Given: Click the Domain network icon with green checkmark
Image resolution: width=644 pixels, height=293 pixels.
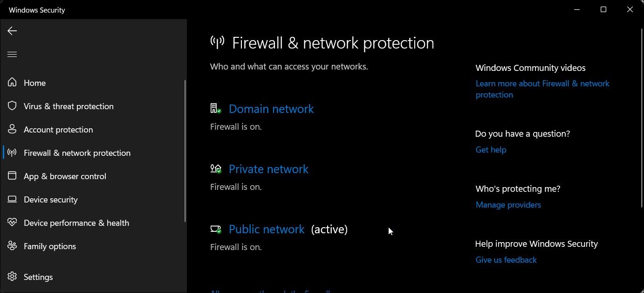Looking at the screenshot, I should coord(215,108).
